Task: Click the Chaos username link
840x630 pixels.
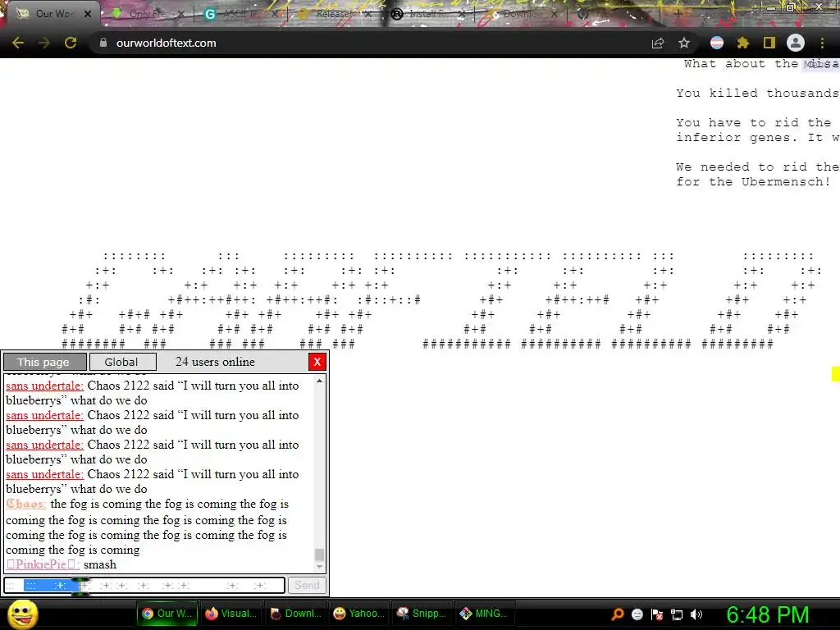Action: [x=26, y=504]
